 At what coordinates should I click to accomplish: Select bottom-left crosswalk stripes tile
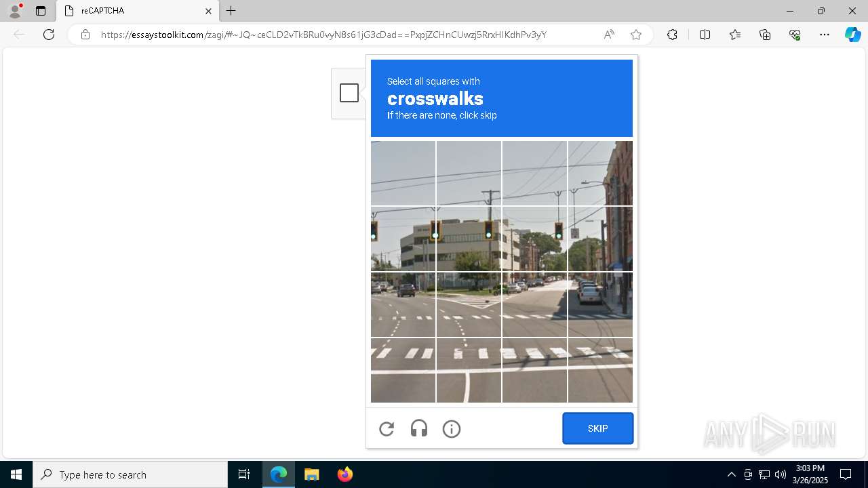click(403, 370)
